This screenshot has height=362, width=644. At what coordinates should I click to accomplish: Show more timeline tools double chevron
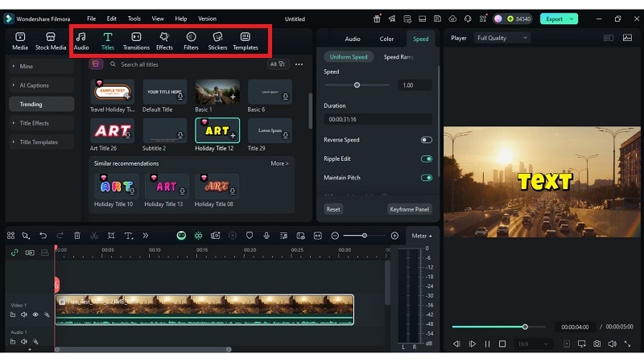click(x=146, y=236)
